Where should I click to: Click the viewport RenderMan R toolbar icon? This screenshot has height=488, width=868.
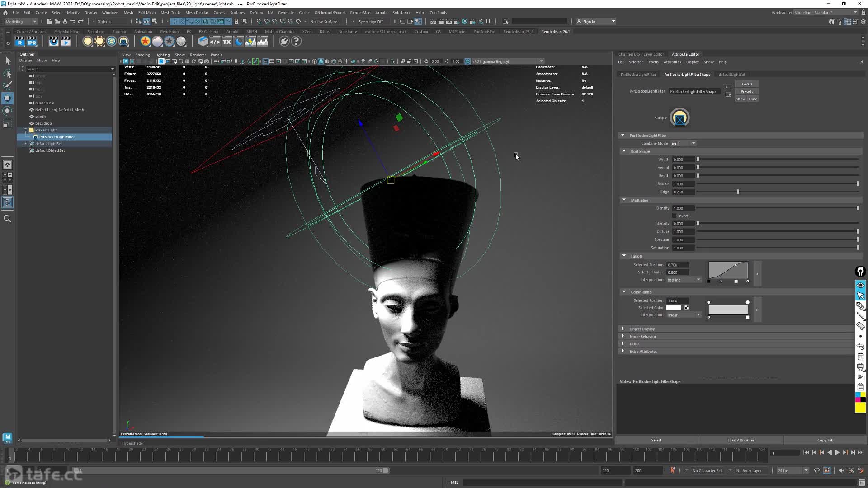pos(161,61)
